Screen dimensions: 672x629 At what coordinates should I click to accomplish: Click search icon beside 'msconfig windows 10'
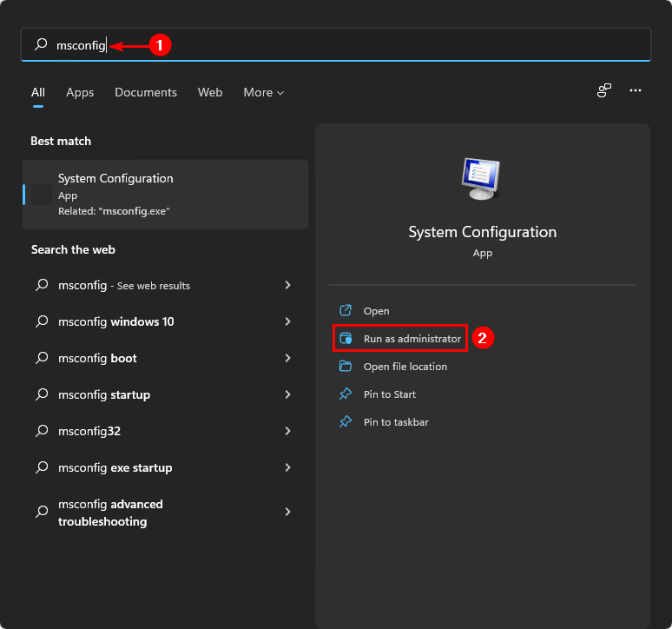[42, 321]
